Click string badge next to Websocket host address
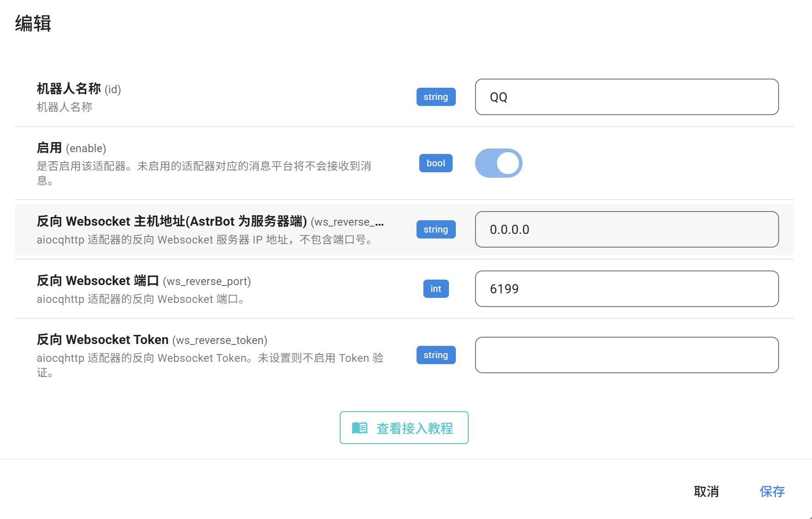The height and width of the screenshot is (519, 812). [x=436, y=229]
